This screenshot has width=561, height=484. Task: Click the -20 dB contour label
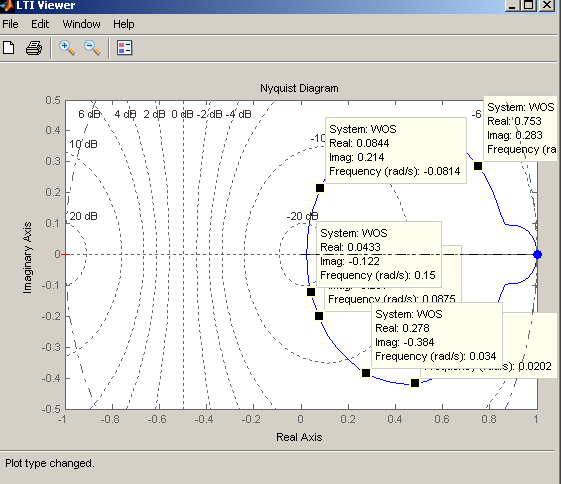pyautogui.click(x=302, y=216)
